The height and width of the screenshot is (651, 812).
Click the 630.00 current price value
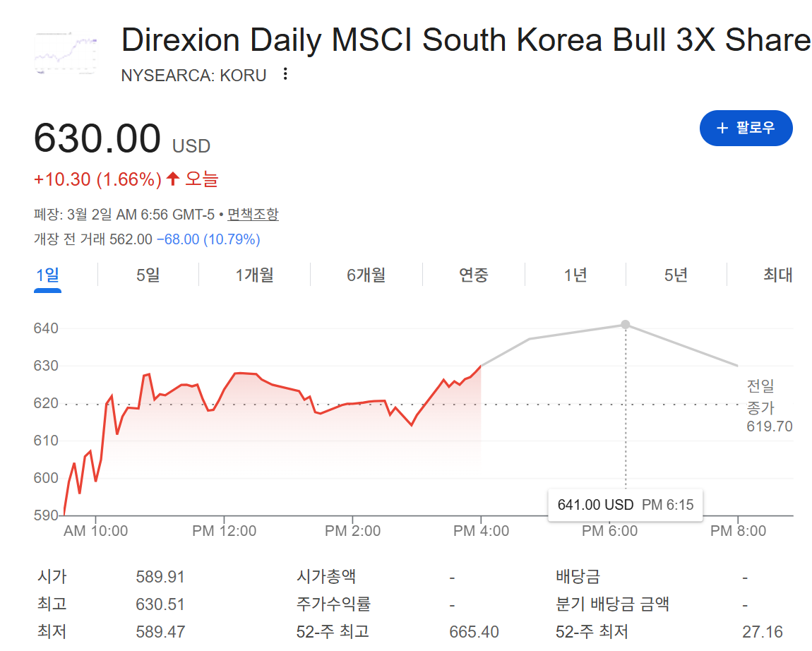(97, 138)
